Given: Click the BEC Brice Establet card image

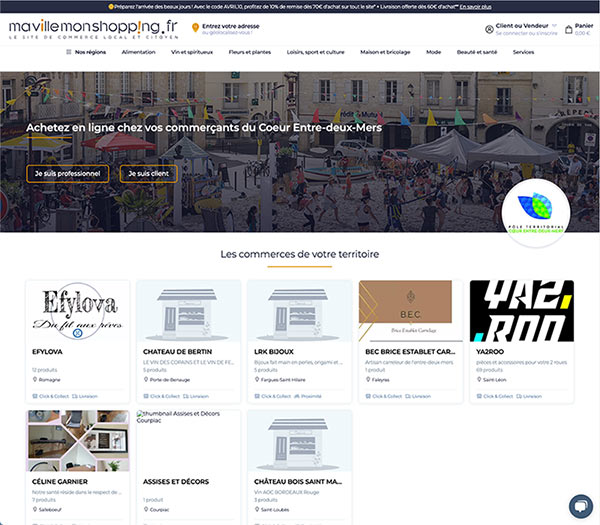Looking at the screenshot, I should tap(411, 311).
